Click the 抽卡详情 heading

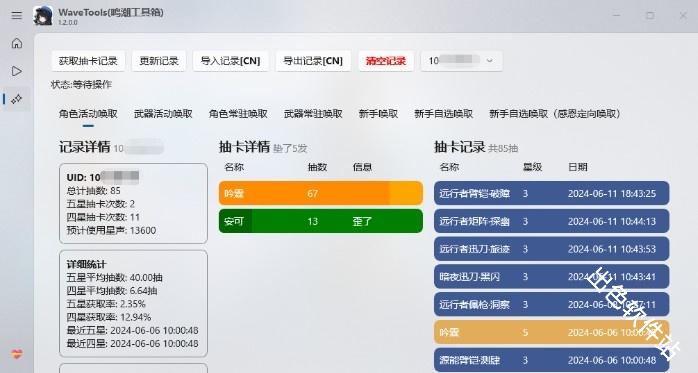[x=244, y=147]
